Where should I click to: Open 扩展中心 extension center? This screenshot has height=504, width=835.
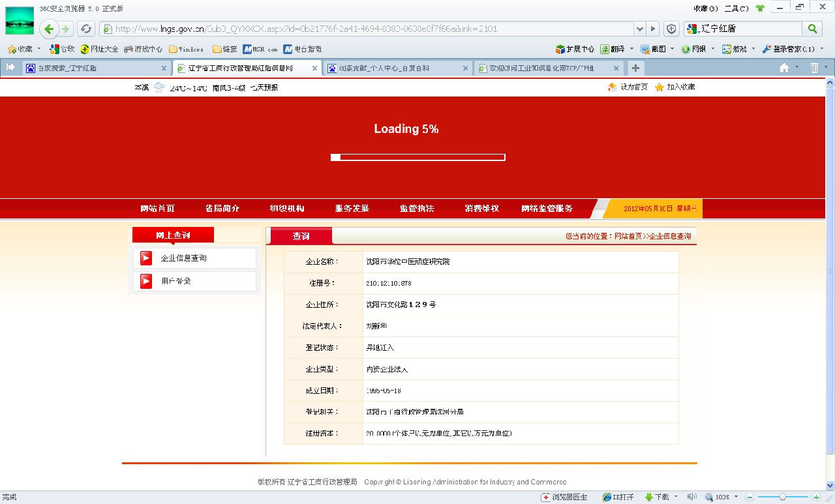coord(575,49)
